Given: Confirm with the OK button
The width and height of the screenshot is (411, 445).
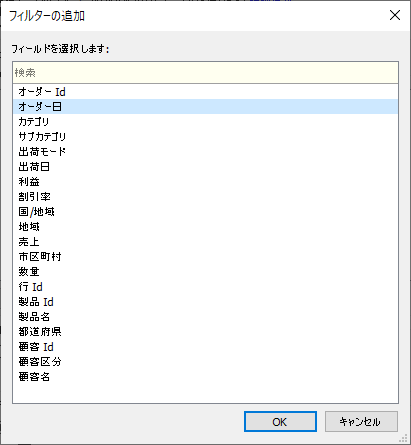Looking at the screenshot, I should (280, 422).
